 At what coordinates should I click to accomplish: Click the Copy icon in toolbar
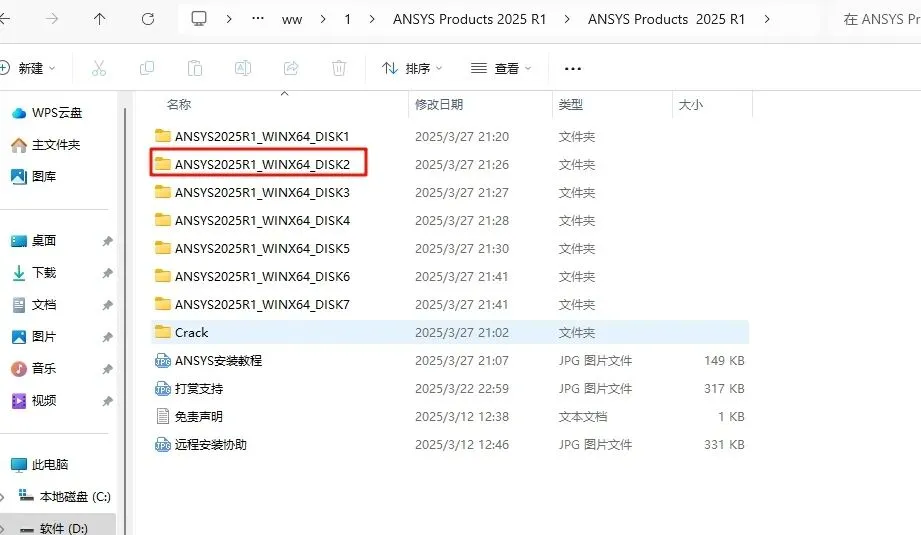point(147,68)
